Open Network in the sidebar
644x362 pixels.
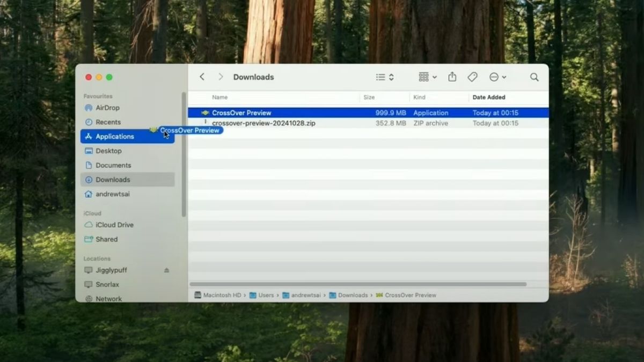coord(128,299)
